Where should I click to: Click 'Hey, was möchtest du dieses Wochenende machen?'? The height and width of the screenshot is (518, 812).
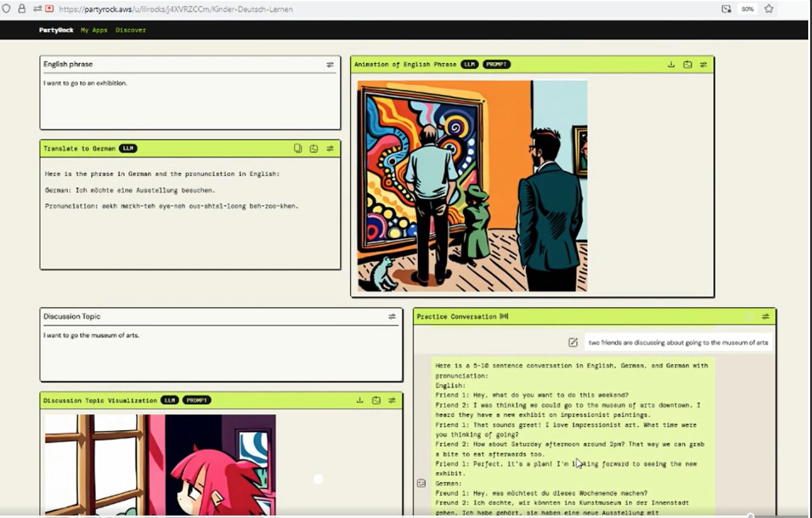point(541,493)
